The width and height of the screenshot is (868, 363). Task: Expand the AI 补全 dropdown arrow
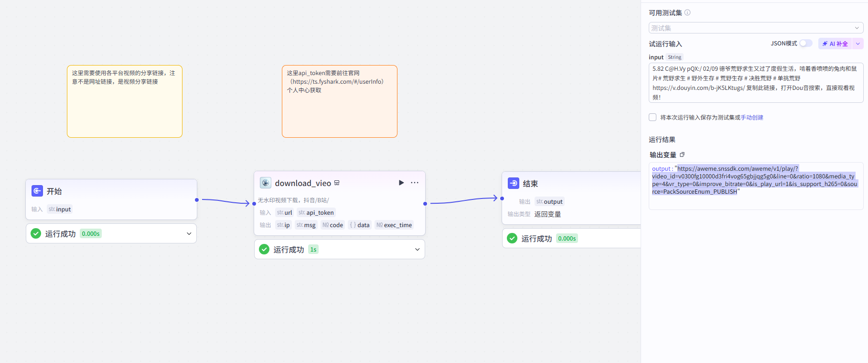[858, 44]
